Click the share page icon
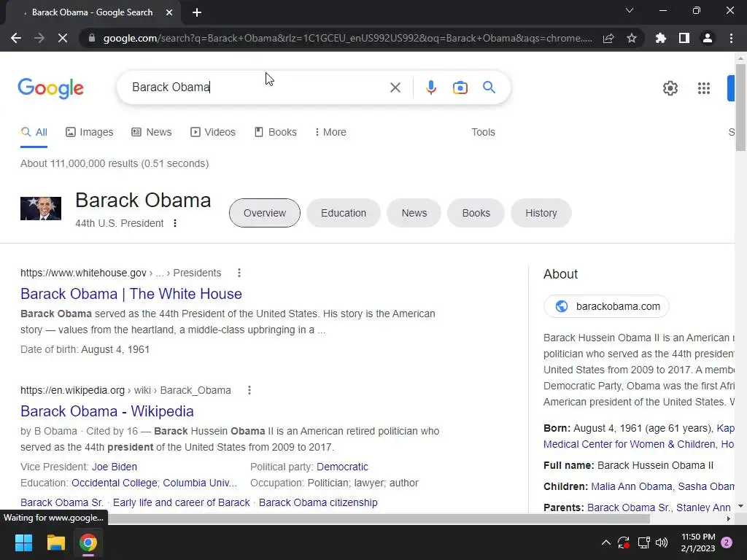 click(608, 38)
